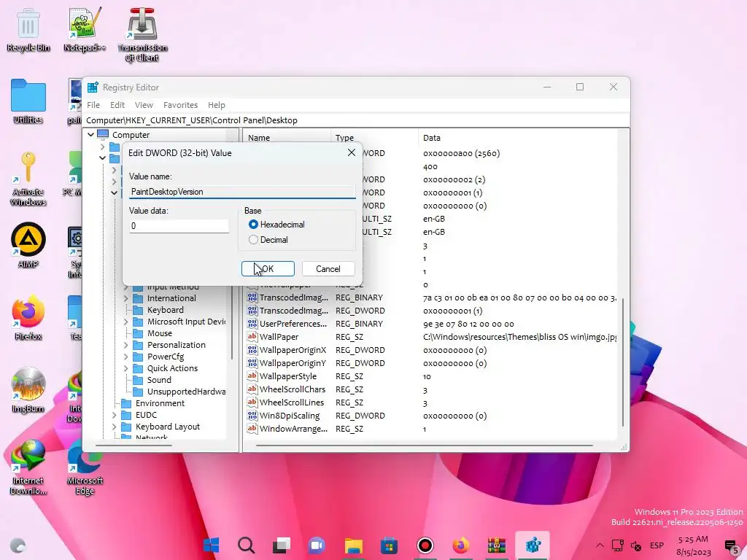
Task: Click the Value name field
Action: pyautogui.click(x=242, y=192)
